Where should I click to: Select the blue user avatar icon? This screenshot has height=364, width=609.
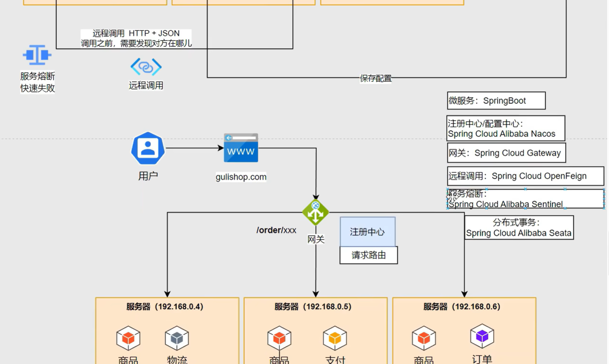(148, 148)
